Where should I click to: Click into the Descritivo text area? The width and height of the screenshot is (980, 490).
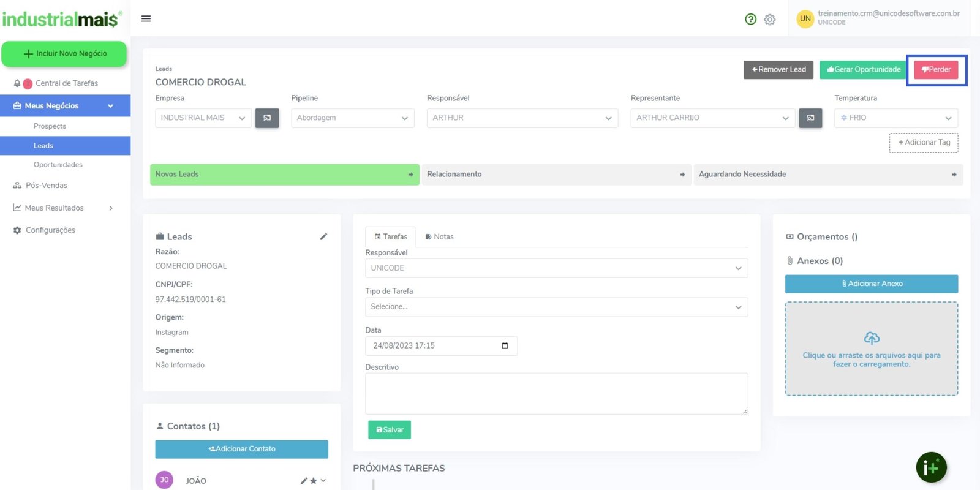pyautogui.click(x=556, y=393)
